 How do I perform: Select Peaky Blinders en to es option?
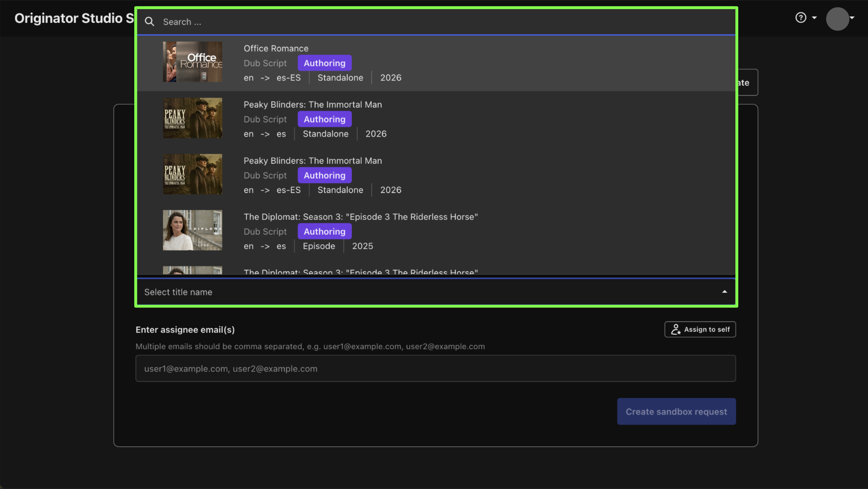pos(436,119)
